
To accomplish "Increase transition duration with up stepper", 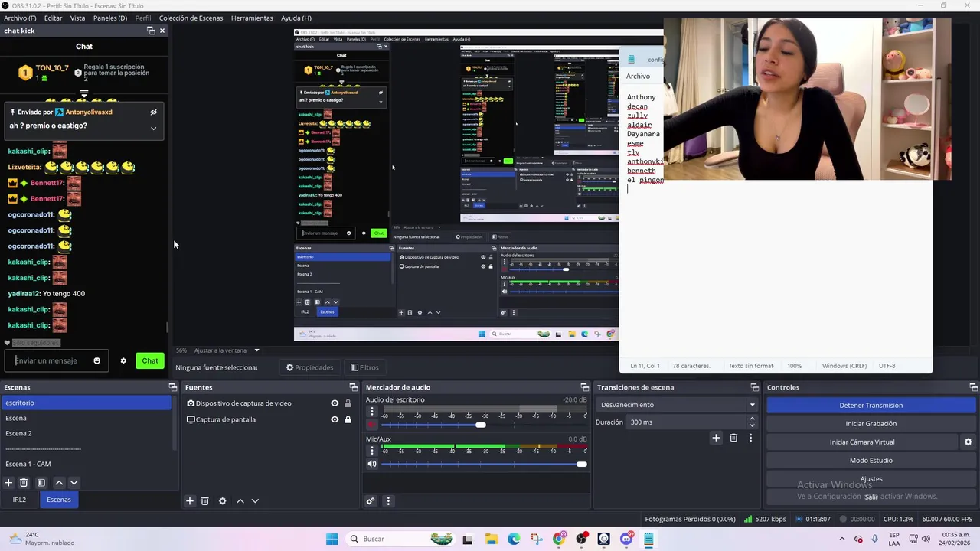I will (x=752, y=419).
